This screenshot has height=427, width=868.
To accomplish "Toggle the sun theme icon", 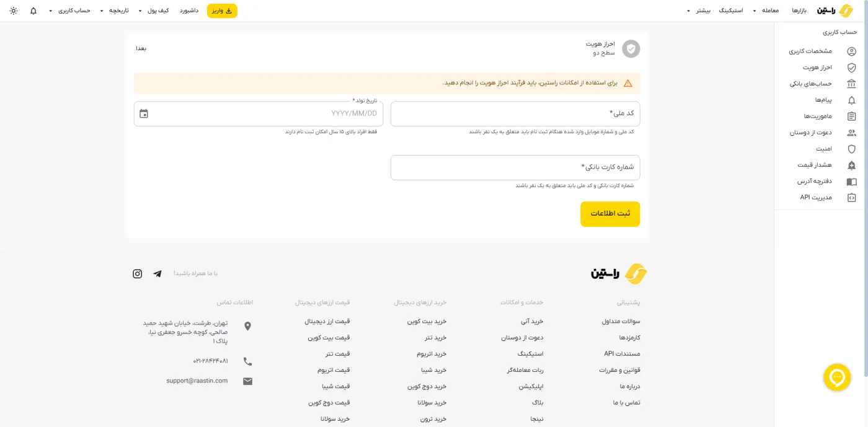I will pos(14,11).
